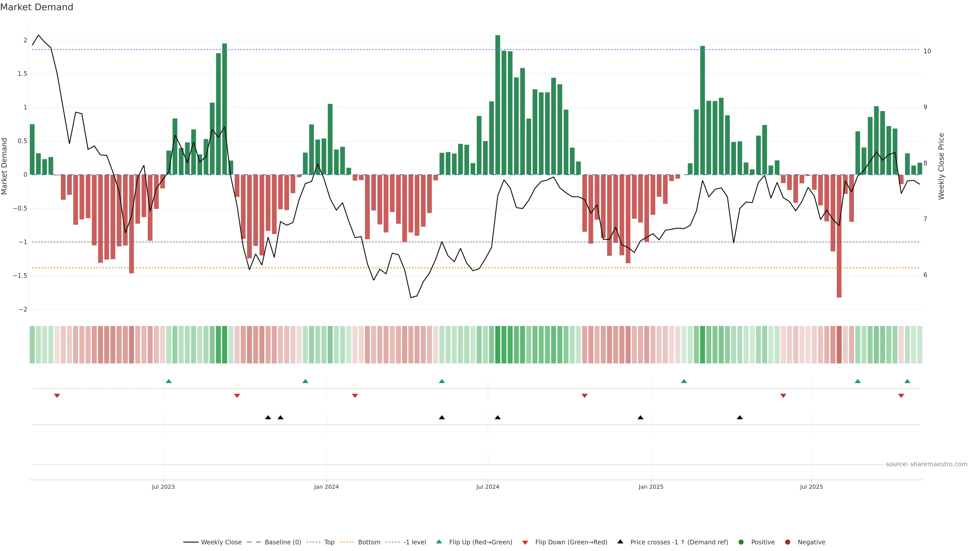Click the rightmost green Flip Up triangle marker
Screen dimensions: 980x551
907,381
